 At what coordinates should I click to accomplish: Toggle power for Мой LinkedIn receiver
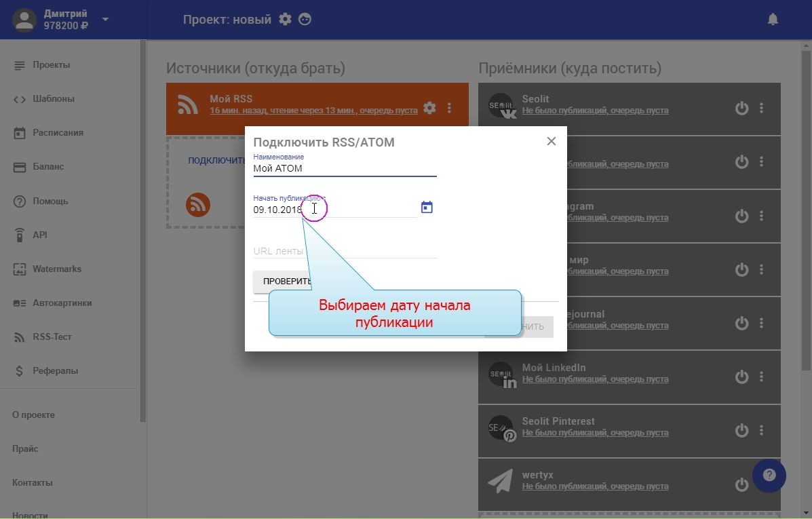tap(741, 377)
